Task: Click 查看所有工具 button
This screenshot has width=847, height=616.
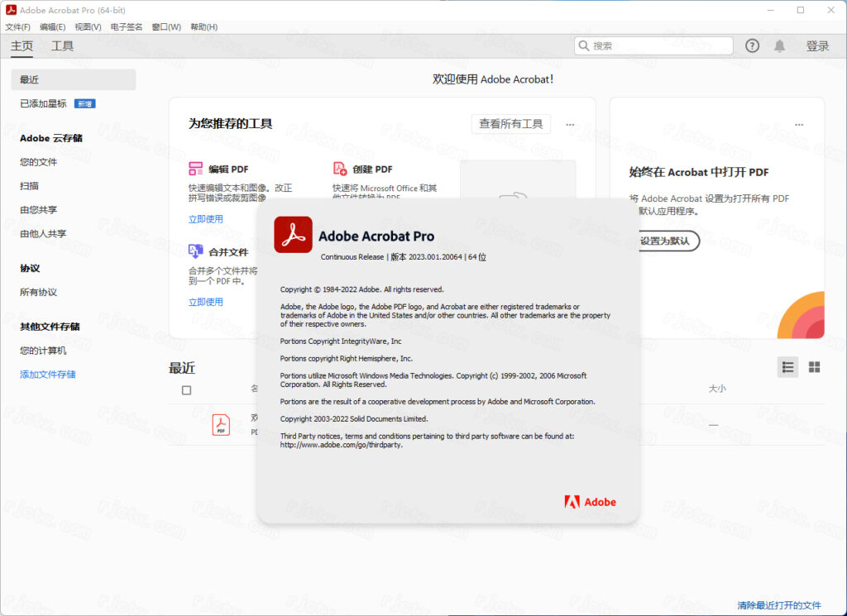Action: pyautogui.click(x=511, y=124)
